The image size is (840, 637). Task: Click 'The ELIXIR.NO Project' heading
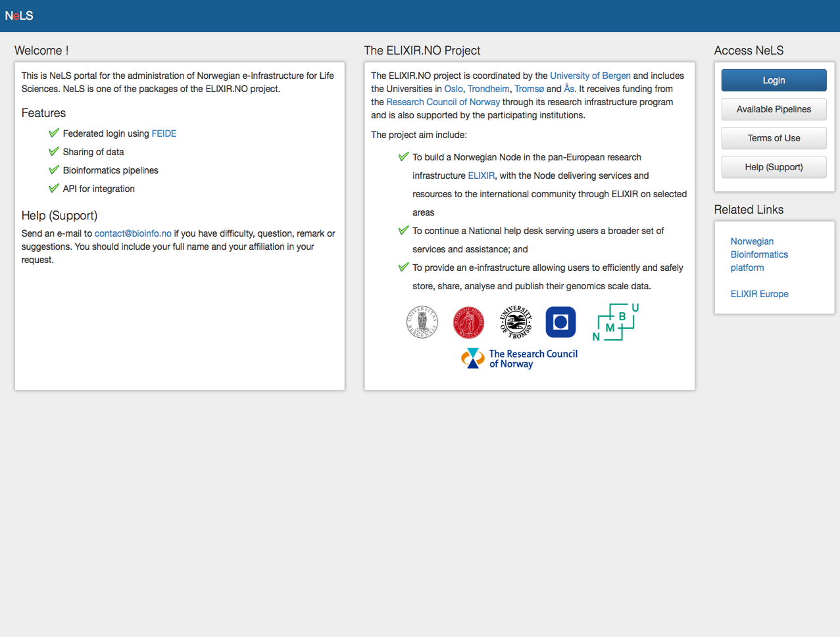click(x=422, y=51)
